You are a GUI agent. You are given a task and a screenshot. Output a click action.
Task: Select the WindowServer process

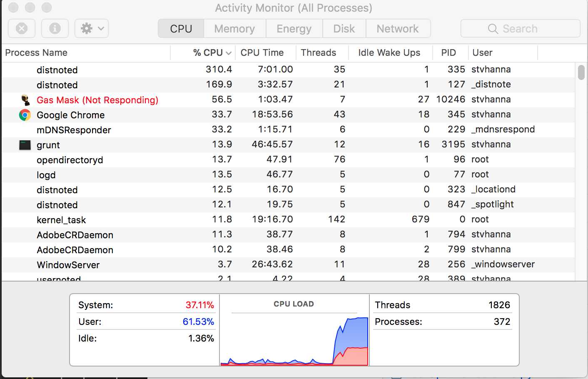click(288, 264)
